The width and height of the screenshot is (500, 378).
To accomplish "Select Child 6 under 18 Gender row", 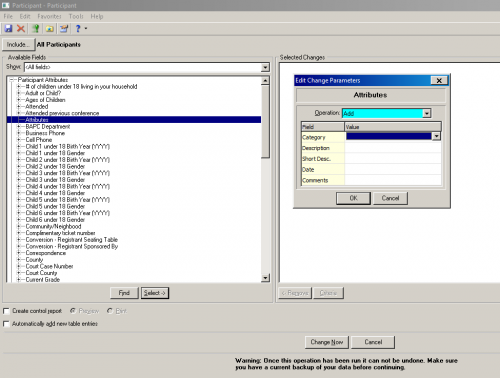I will [55, 220].
